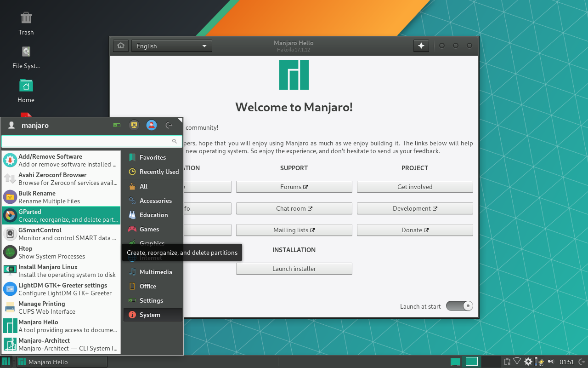The image size is (588, 368).
Task: Click the Launch installer button
Action: (294, 269)
